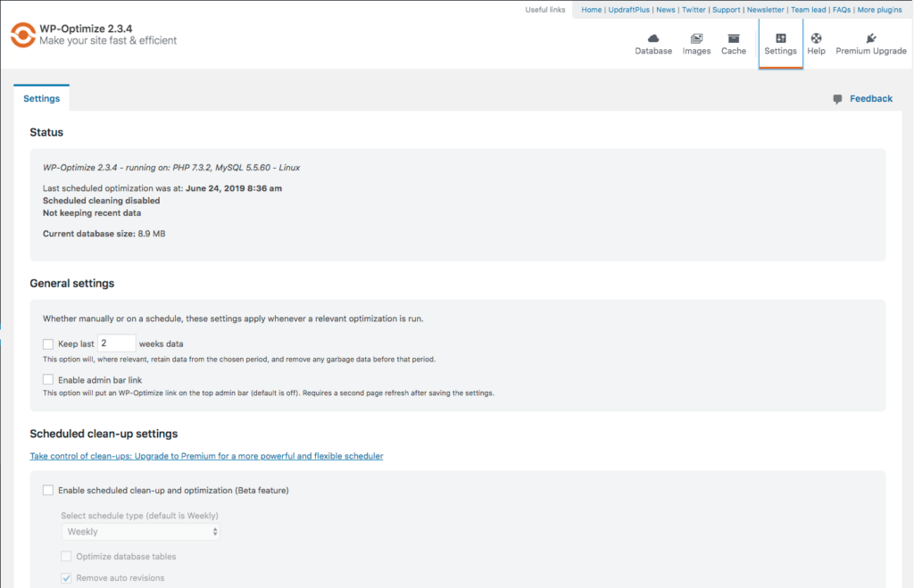Open the FAQs page

(x=841, y=10)
